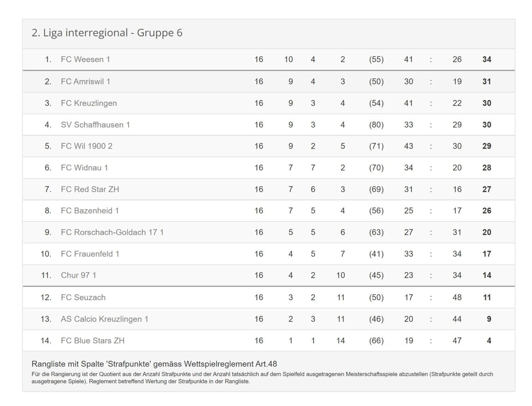Click the Strafpunkte regulation footnote paragraph

coord(262,378)
